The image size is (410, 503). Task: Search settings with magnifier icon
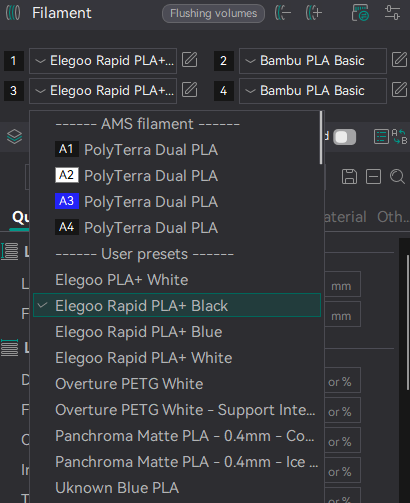(397, 176)
